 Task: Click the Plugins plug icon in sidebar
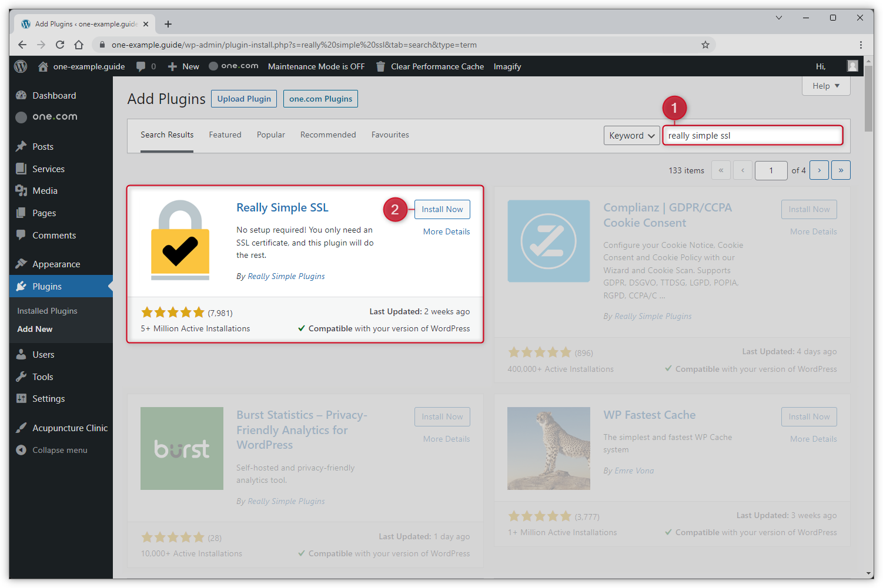[21, 286]
